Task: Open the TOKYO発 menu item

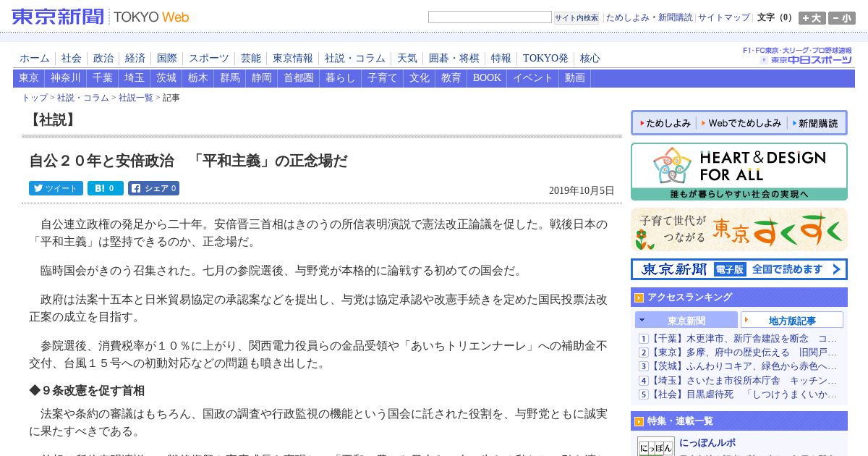Action: tap(545, 58)
